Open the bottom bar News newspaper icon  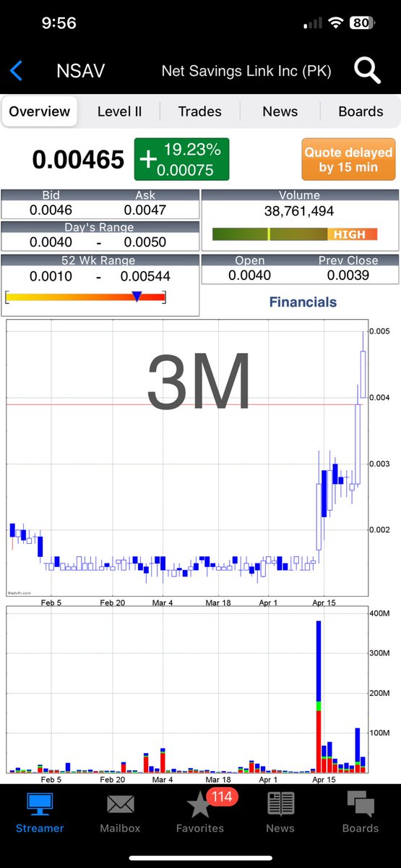[280, 804]
